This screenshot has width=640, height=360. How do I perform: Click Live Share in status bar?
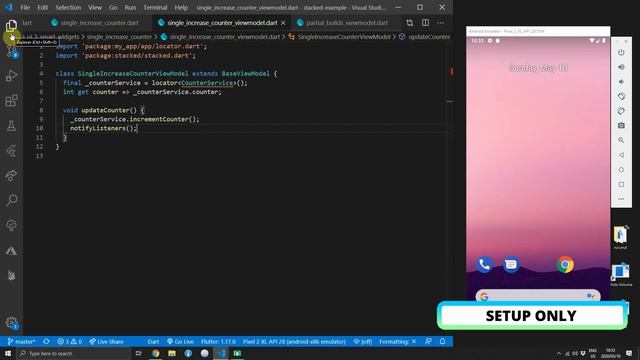click(106, 342)
